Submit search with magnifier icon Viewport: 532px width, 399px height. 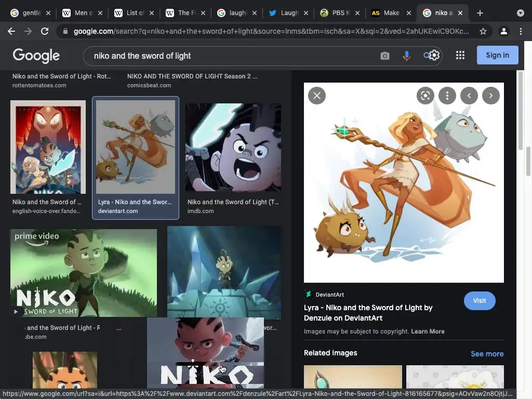(427, 55)
